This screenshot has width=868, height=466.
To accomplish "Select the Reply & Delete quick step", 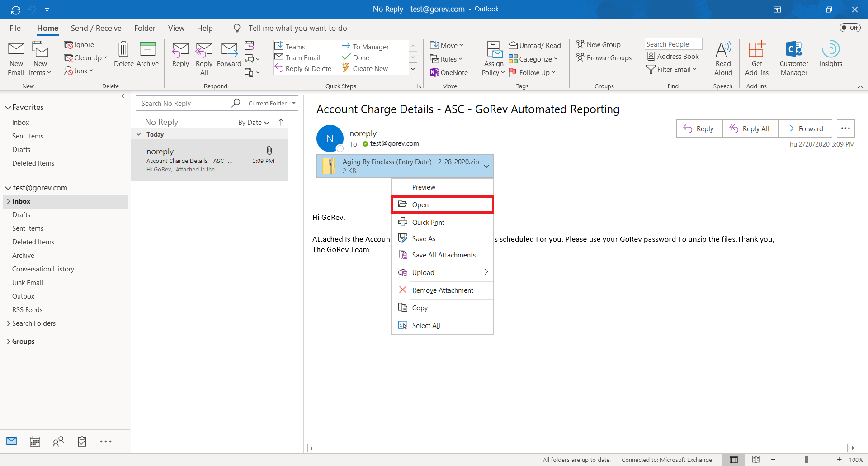I will tap(303, 68).
